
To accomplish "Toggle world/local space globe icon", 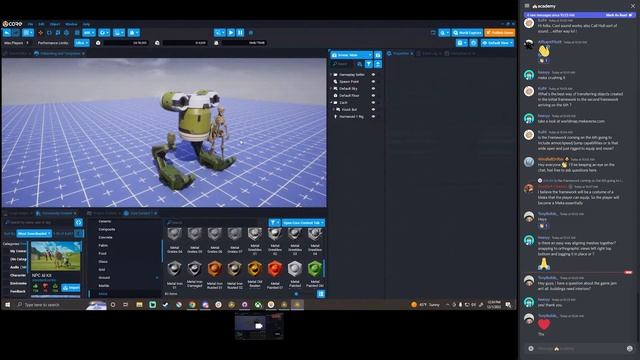I will pos(67,33).
